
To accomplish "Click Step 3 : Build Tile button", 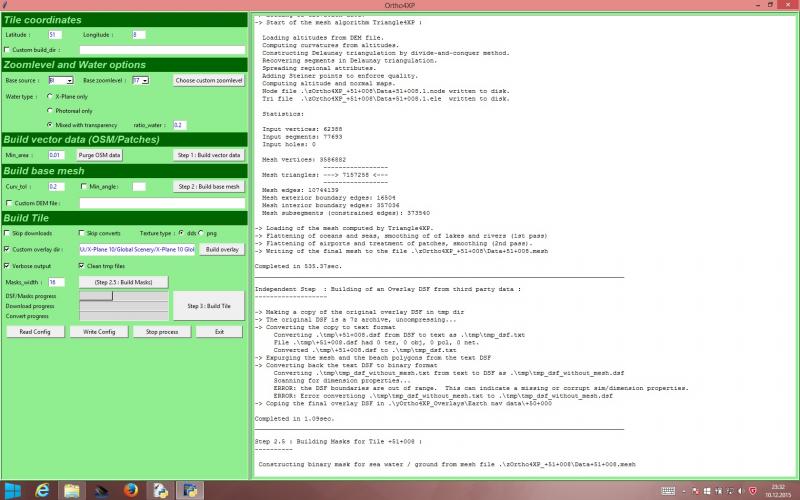I will (209, 306).
